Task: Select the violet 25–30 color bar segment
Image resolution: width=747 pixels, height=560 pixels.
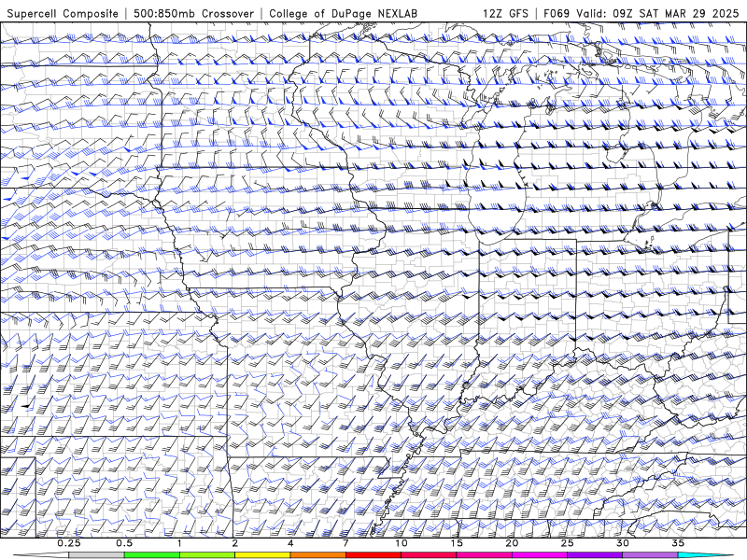Action: pyautogui.click(x=595, y=555)
